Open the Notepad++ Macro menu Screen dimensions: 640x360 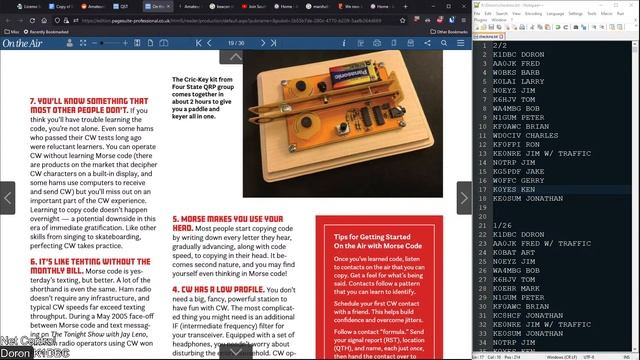[607, 13]
